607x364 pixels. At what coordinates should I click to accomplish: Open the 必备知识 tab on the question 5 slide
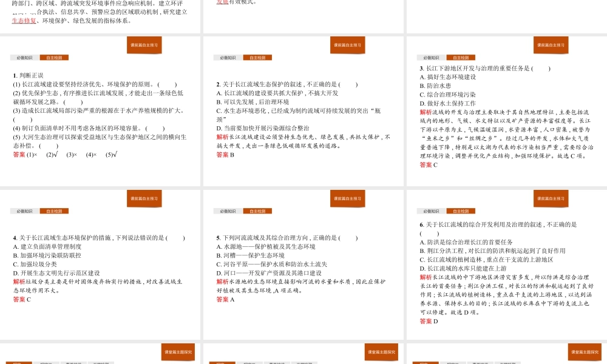(x=228, y=211)
